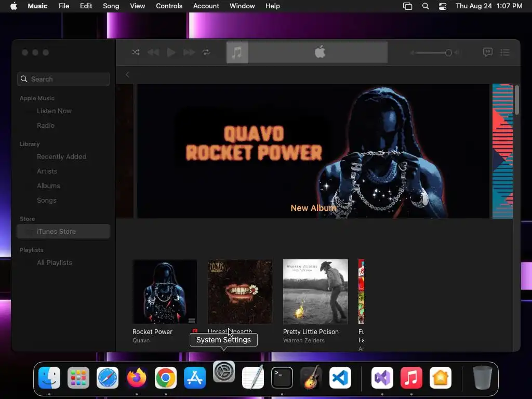The image size is (532, 399).
Task: Open the Unreal Unearth album cover
Action: tap(240, 292)
